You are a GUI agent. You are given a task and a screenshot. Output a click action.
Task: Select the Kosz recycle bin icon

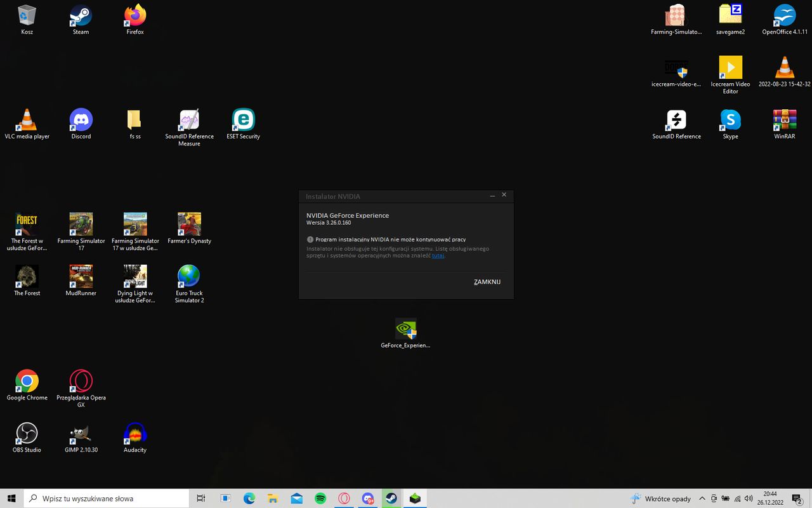[27, 20]
